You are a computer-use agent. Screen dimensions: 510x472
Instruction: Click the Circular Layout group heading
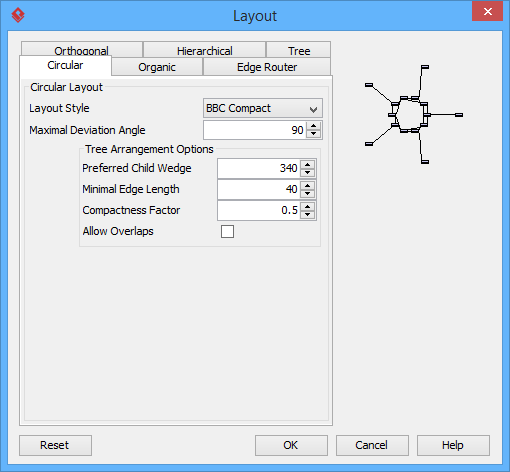pyautogui.click(x=66, y=87)
